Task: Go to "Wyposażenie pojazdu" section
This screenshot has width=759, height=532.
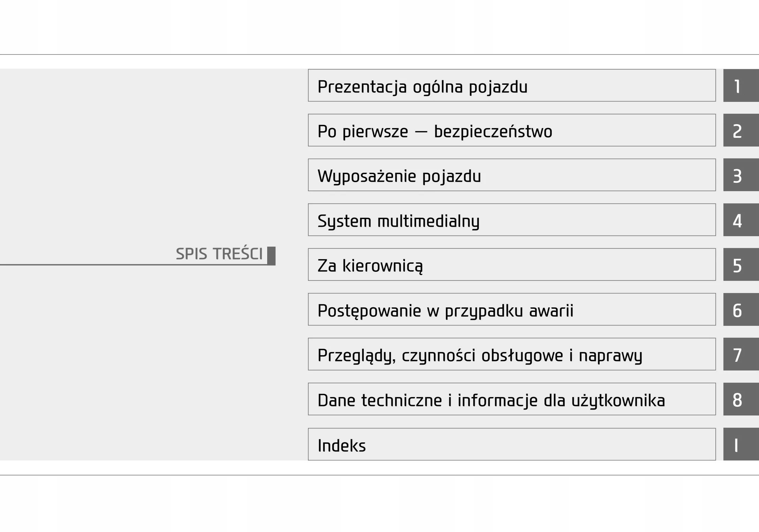Action: (x=511, y=175)
